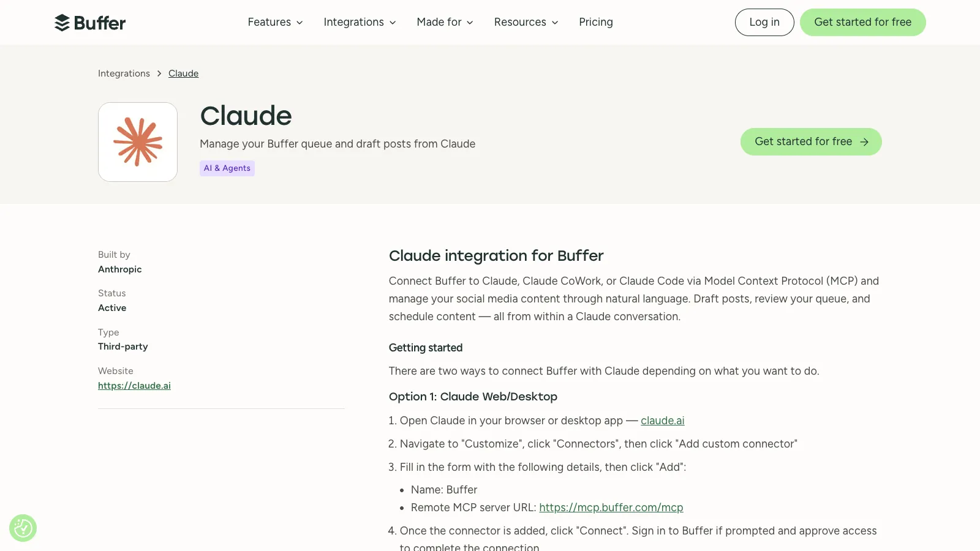Click the 'Name: Buffer' bullet item
This screenshot has width=980, height=551.
tap(444, 490)
